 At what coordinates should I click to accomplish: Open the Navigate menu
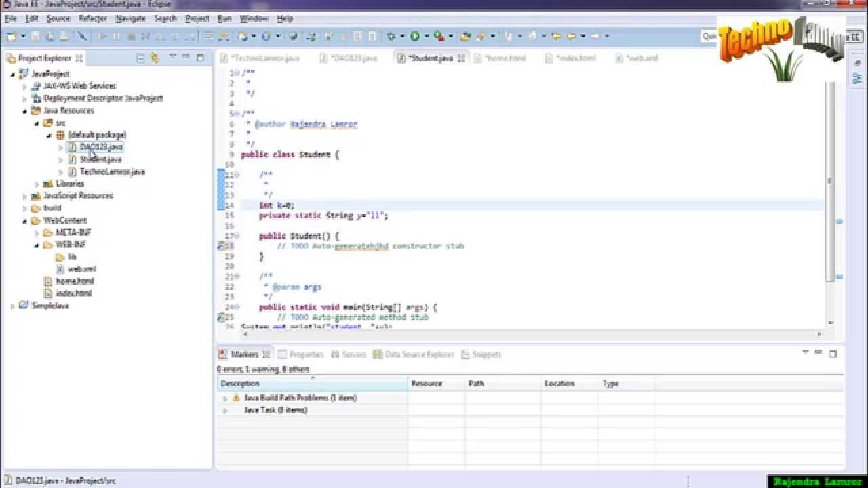131,18
